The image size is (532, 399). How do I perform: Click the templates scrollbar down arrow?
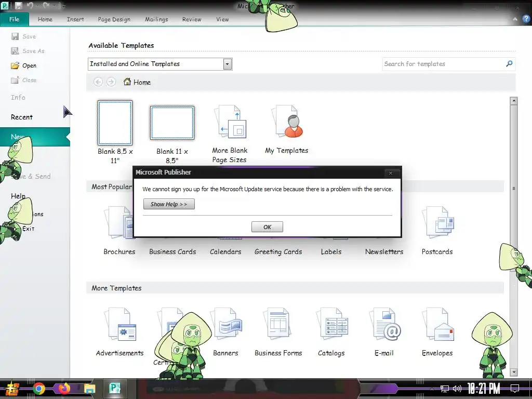(514, 372)
